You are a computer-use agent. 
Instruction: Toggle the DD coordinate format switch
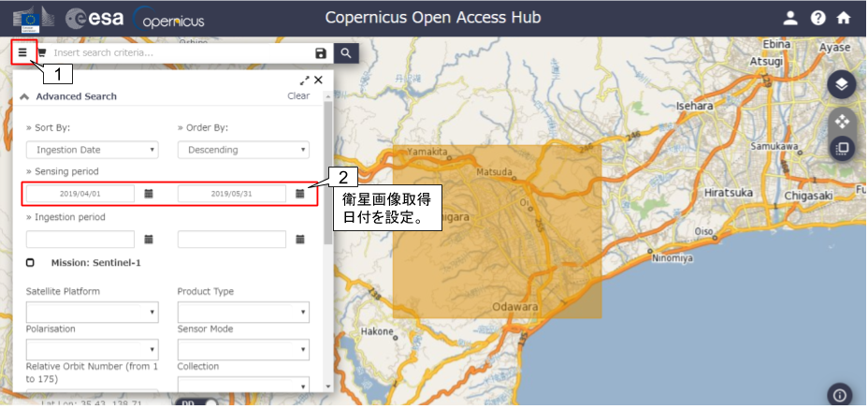[198, 404]
